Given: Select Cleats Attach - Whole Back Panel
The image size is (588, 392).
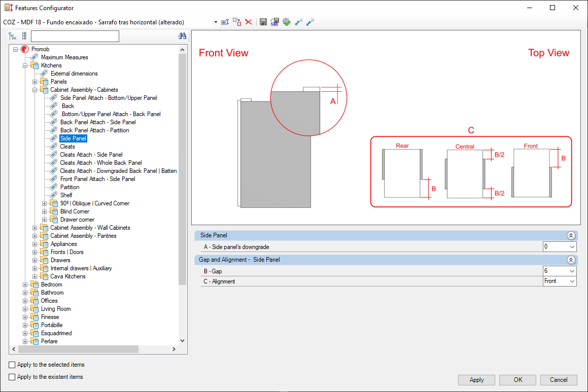Looking at the screenshot, I should pos(101,163).
